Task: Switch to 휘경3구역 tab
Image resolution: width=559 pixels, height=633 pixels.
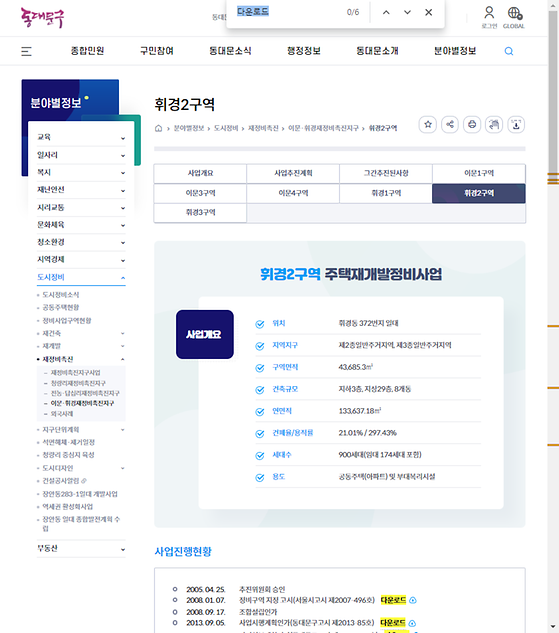Action: [200, 212]
